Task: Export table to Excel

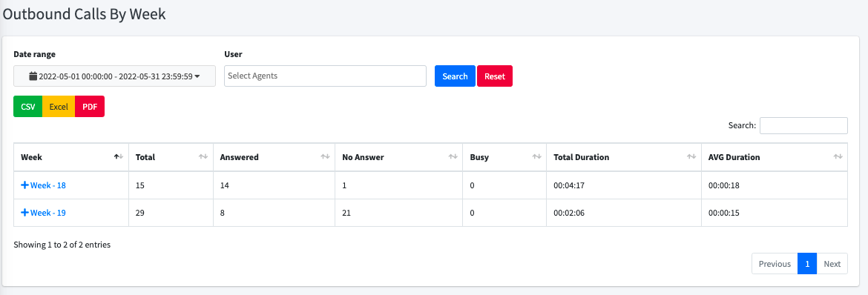Action: (58, 107)
